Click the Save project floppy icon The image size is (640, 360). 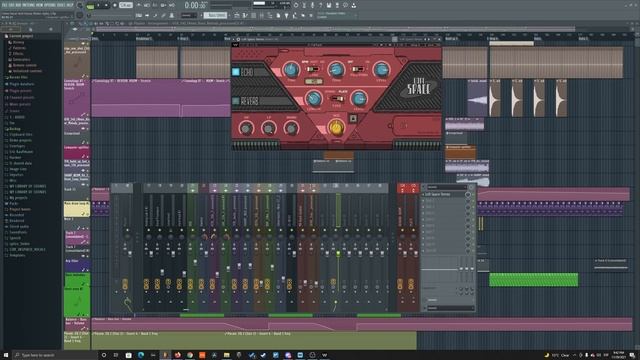coord(329,5)
